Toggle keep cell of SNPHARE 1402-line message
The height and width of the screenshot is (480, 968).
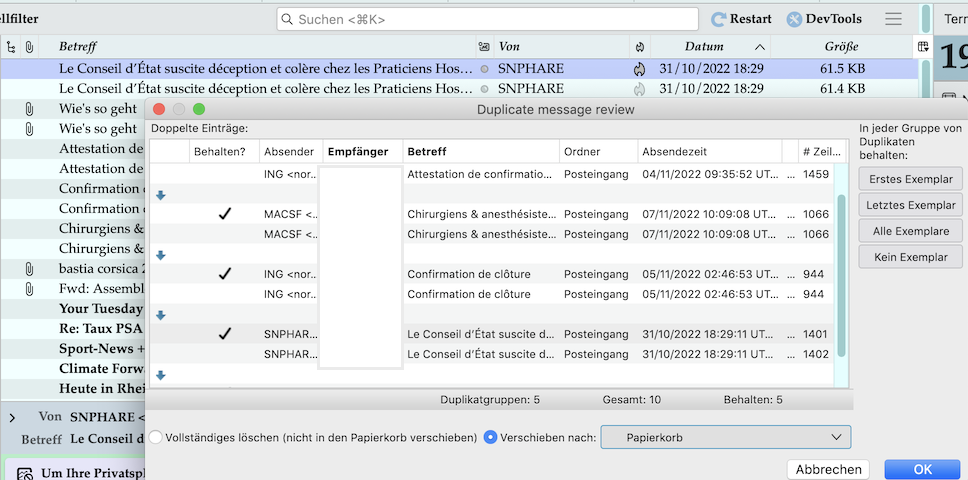coord(225,354)
